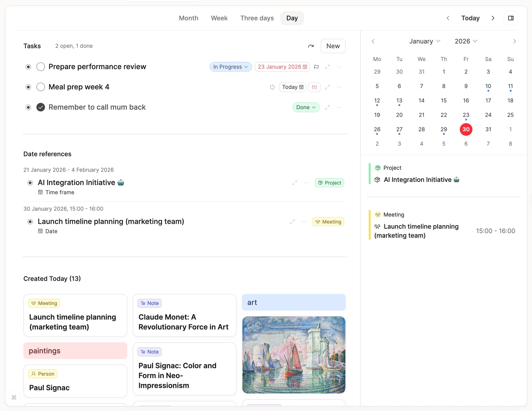Open the January month dropdown
This screenshot has width=532, height=411.
pyautogui.click(x=425, y=41)
